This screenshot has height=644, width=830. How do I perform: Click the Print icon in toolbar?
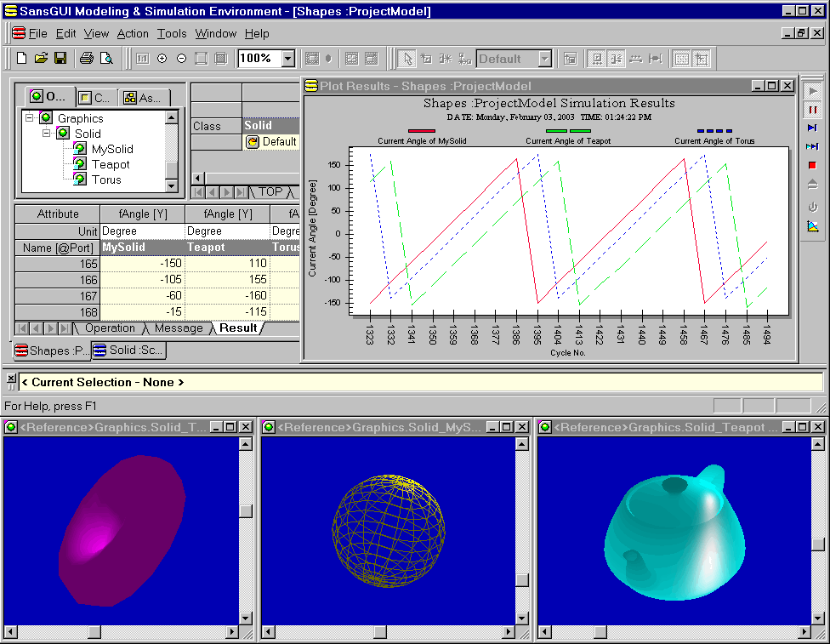86,59
